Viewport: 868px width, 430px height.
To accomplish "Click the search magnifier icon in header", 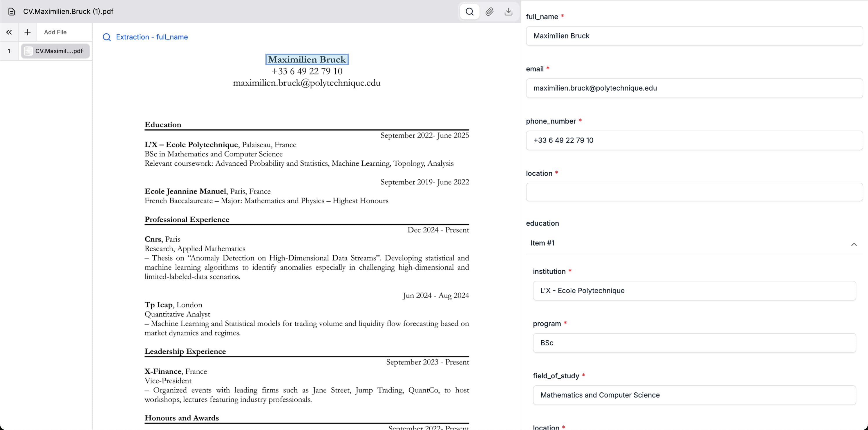I will tap(469, 12).
